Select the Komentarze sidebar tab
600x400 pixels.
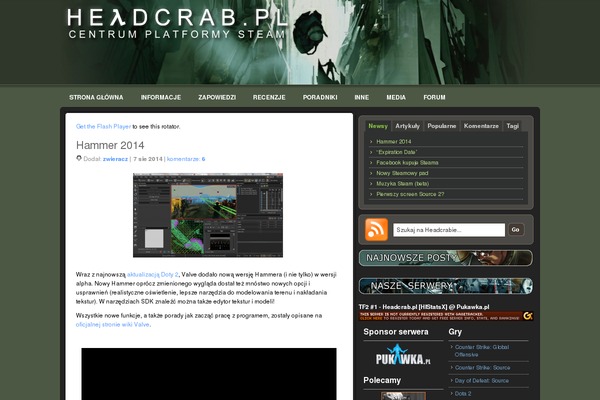tap(481, 126)
